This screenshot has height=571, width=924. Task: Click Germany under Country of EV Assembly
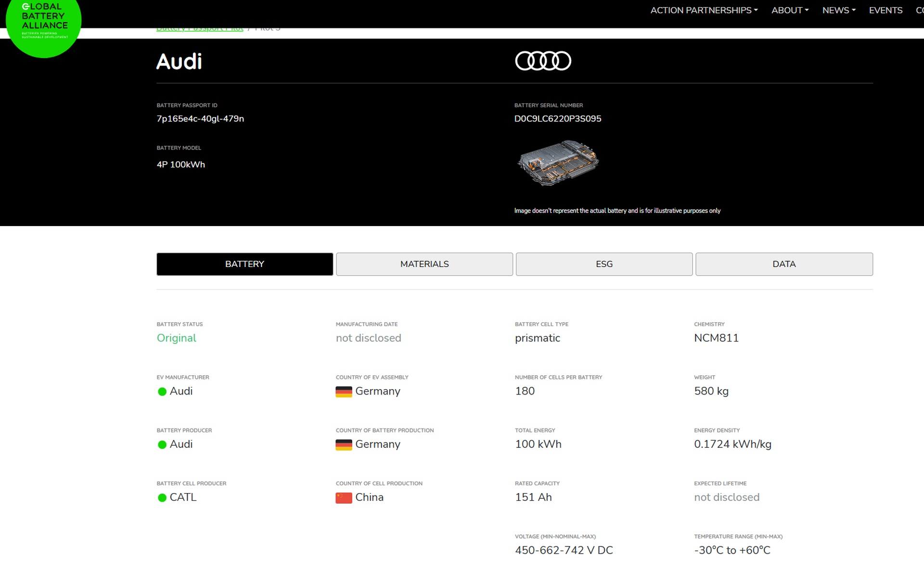click(378, 391)
